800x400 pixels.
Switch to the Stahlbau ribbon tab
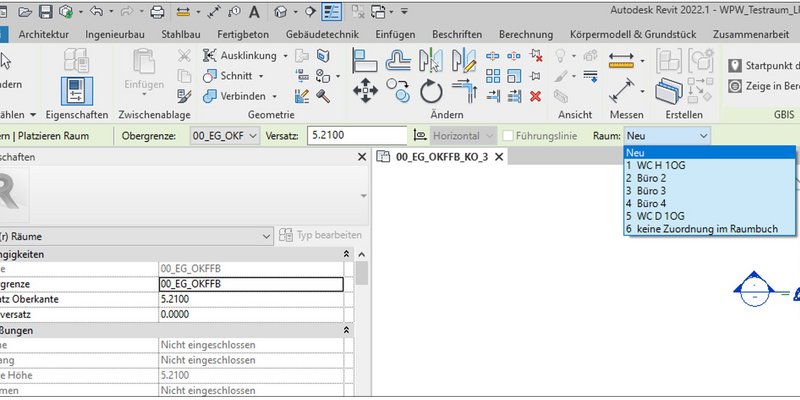(x=181, y=35)
